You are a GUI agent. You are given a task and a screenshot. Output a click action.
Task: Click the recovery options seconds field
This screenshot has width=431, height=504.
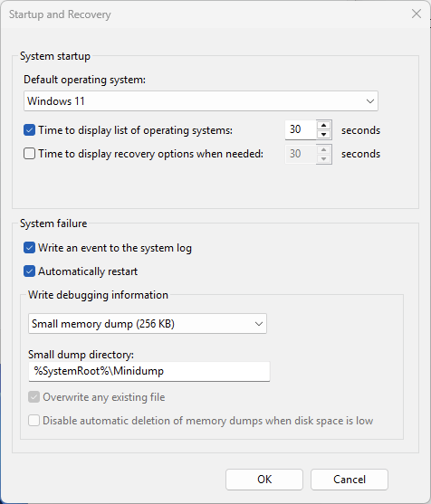pos(301,154)
